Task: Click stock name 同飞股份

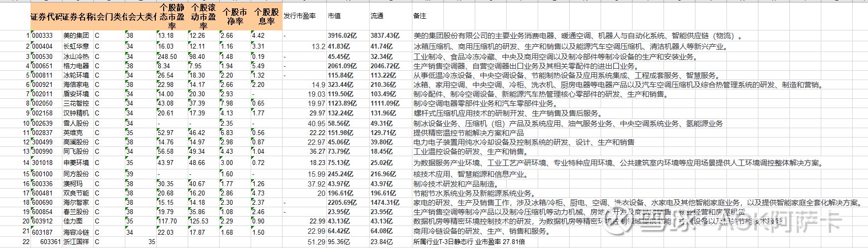Action: point(76,151)
